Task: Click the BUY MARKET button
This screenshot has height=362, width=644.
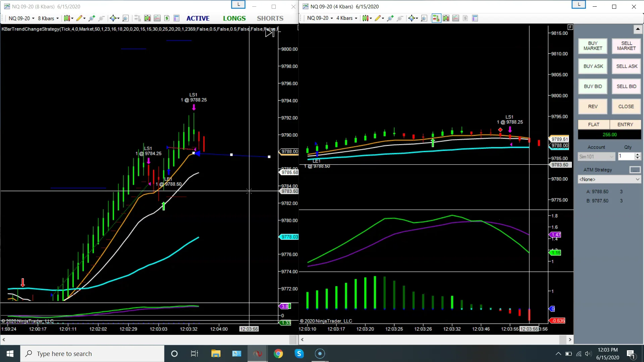Action: pyautogui.click(x=593, y=46)
